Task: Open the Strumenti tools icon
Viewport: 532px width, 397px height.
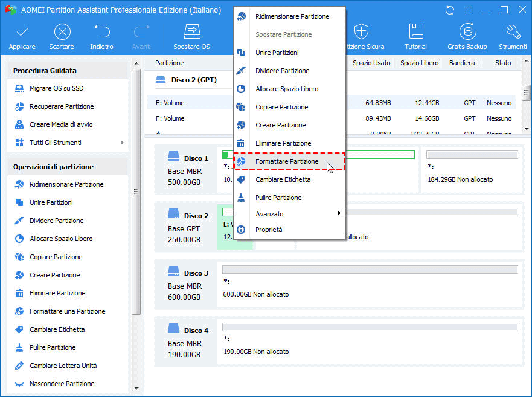Action: [x=512, y=36]
